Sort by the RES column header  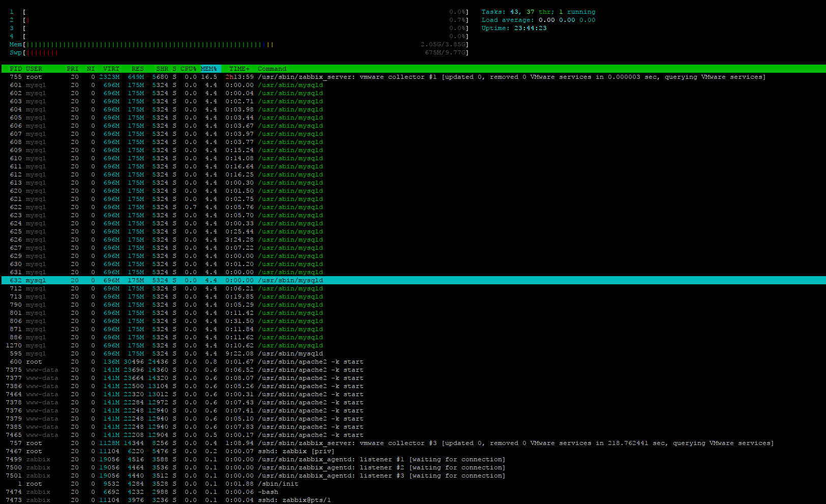[137, 69]
